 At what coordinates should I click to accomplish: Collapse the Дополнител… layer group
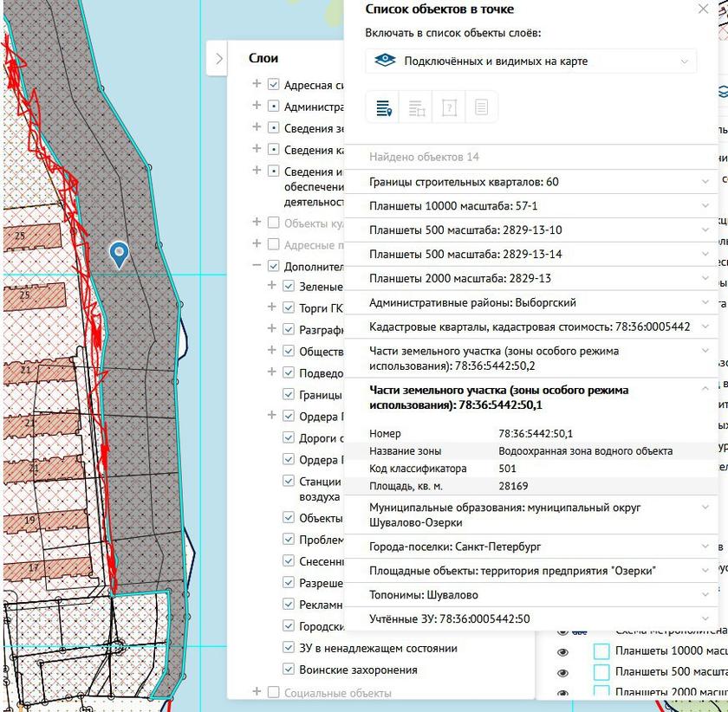point(257,265)
